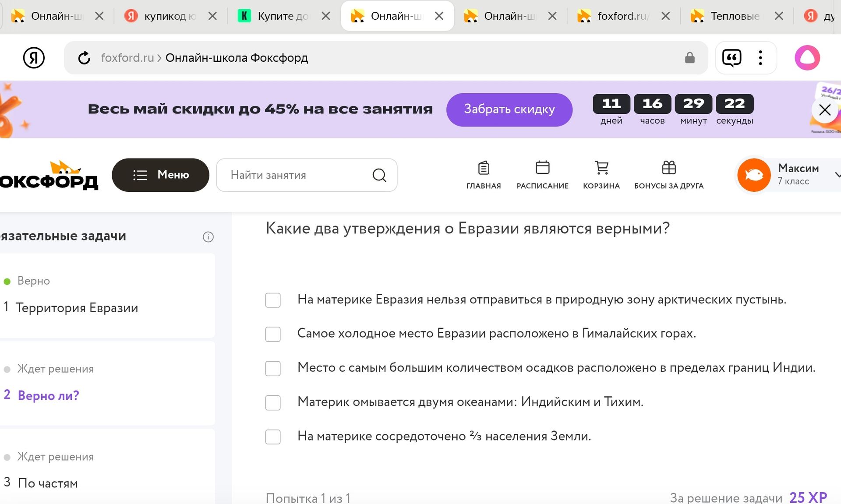The height and width of the screenshot is (504, 841).
Task: Open the three-dot browser menu
Action: coord(760,58)
